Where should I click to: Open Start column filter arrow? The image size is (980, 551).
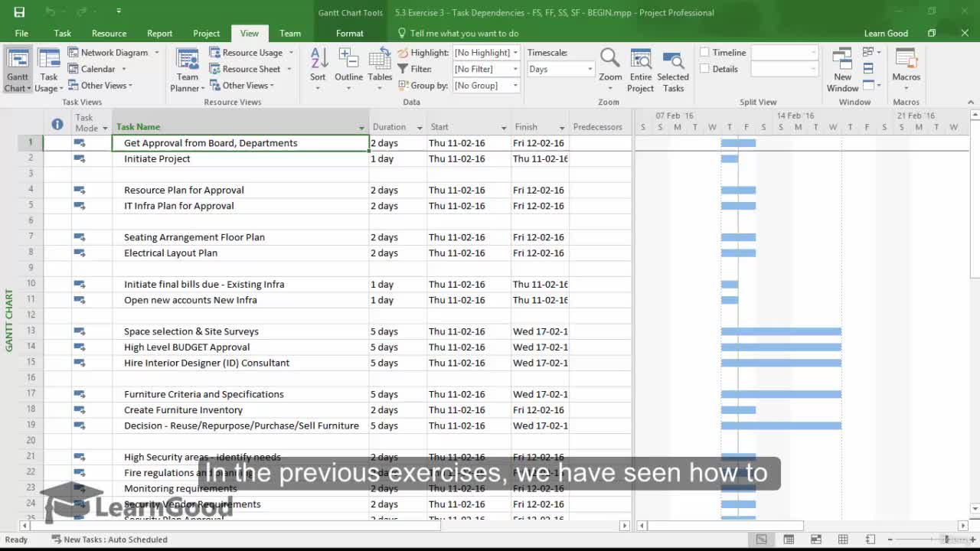pyautogui.click(x=504, y=127)
